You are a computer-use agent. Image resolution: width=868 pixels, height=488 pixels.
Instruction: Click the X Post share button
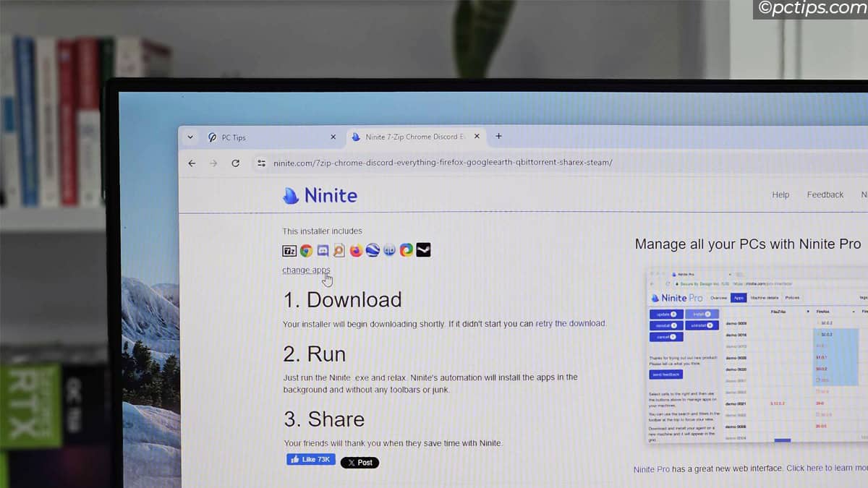(359, 462)
